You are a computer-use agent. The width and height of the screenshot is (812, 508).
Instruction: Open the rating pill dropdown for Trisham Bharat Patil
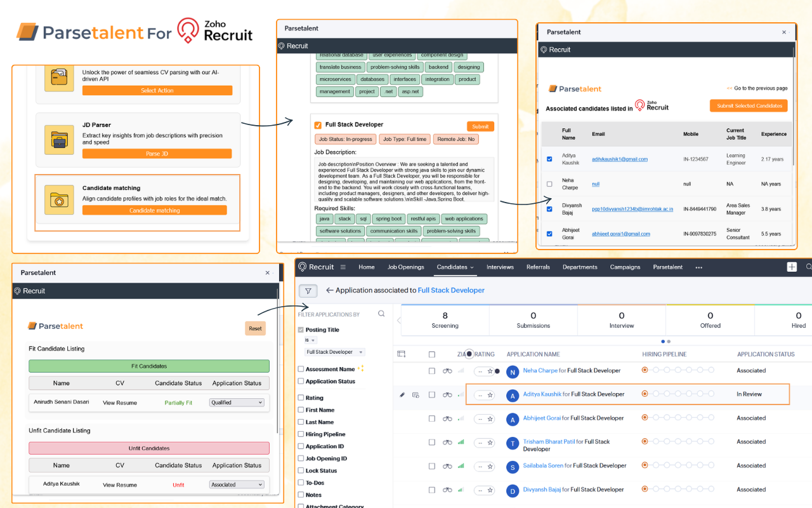484,443
